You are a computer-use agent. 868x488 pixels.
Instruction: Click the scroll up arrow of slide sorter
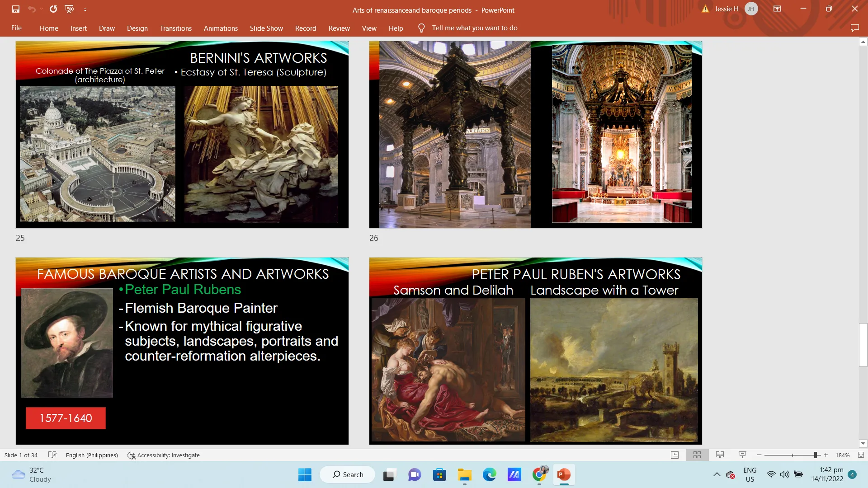(863, 42)
